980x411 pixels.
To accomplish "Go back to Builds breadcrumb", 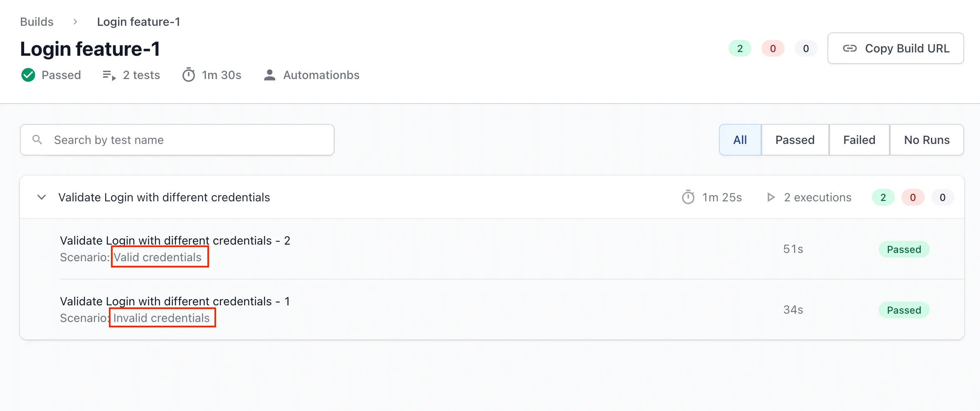I will tap(37, 22).
